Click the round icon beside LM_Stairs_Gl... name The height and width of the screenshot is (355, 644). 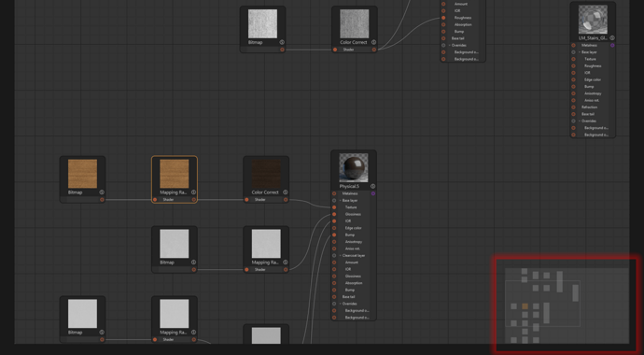(612, 37)
